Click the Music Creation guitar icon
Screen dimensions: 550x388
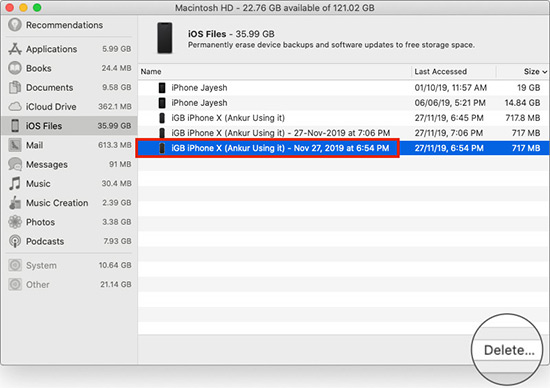point(15,203)
